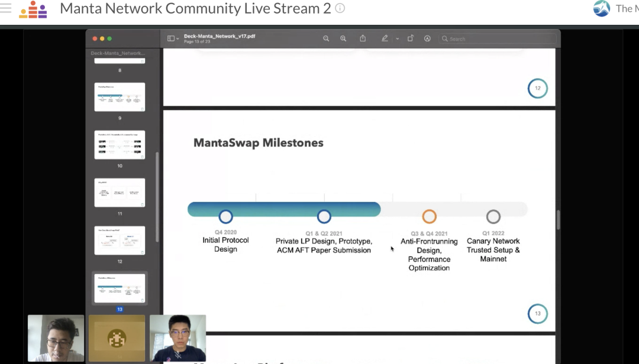The image size is (639, 364).
Task: Click the document vertical scrollbar
Action: tap(559, 220)
